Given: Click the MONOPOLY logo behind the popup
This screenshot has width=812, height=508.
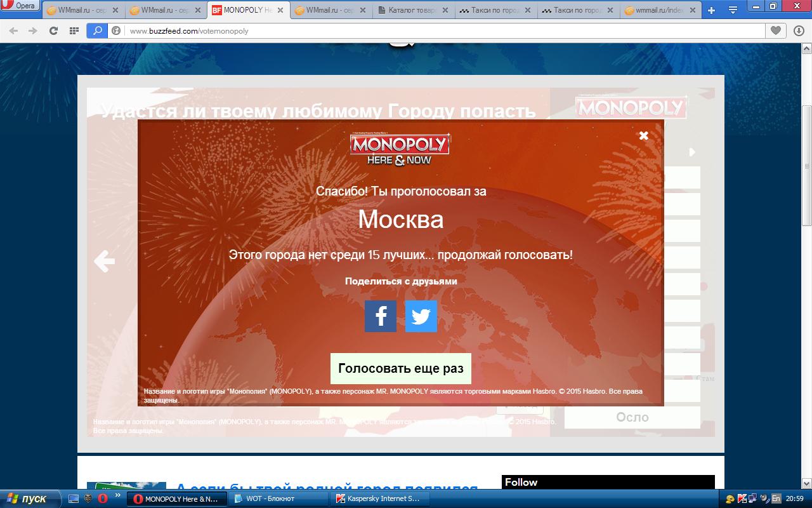Looking at the screenshot, I should (x=631, y=107).
